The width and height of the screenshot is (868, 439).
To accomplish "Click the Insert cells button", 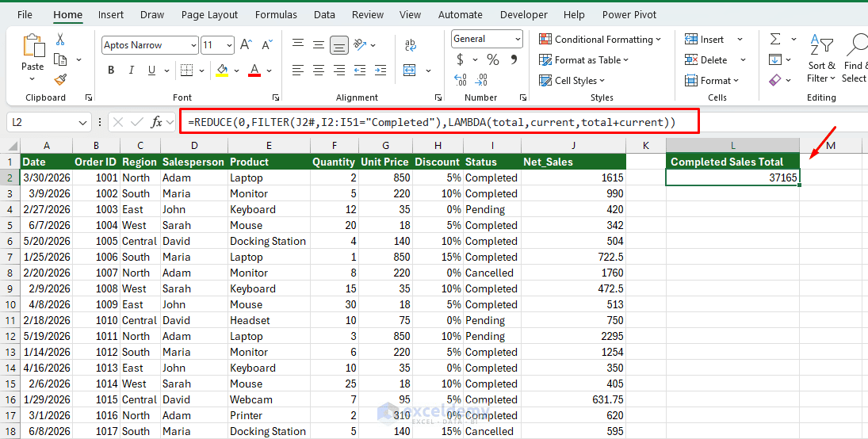I will tap(705, 40).
